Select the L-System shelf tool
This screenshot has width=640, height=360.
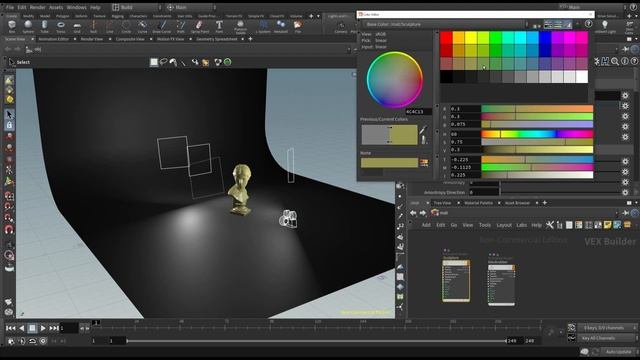click(x=263, y=27)
